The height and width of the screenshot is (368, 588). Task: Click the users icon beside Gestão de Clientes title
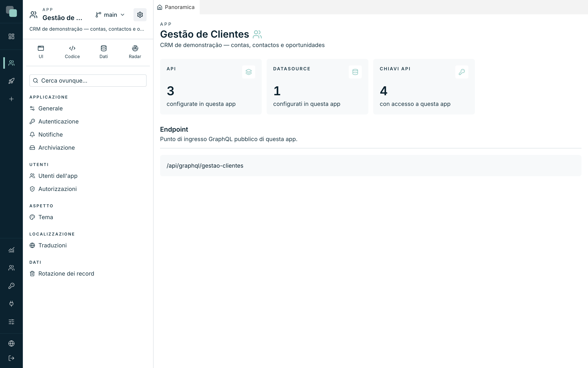[x=257, y=34]
